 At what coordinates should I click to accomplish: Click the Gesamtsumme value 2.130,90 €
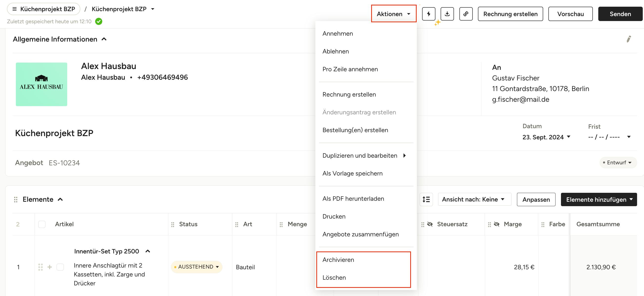(x=601, y=267)
